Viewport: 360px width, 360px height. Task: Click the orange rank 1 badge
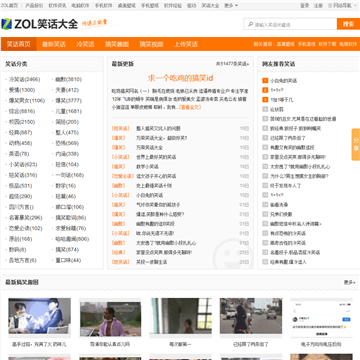tap(265, 81)
